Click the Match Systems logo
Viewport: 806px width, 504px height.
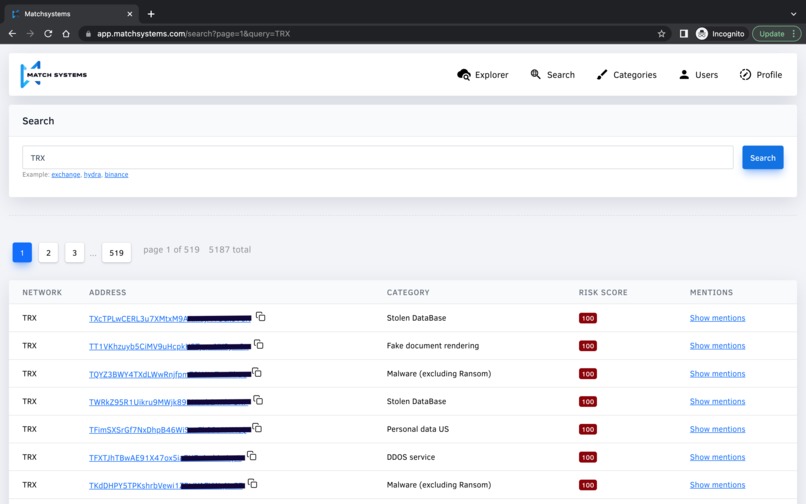coord(53,75)
